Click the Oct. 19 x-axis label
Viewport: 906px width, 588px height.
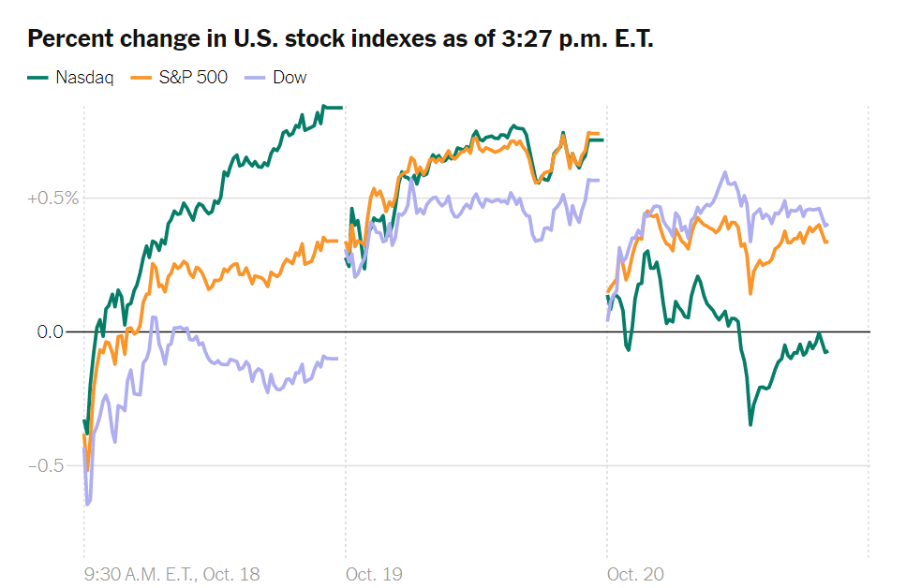coord(374,574)
